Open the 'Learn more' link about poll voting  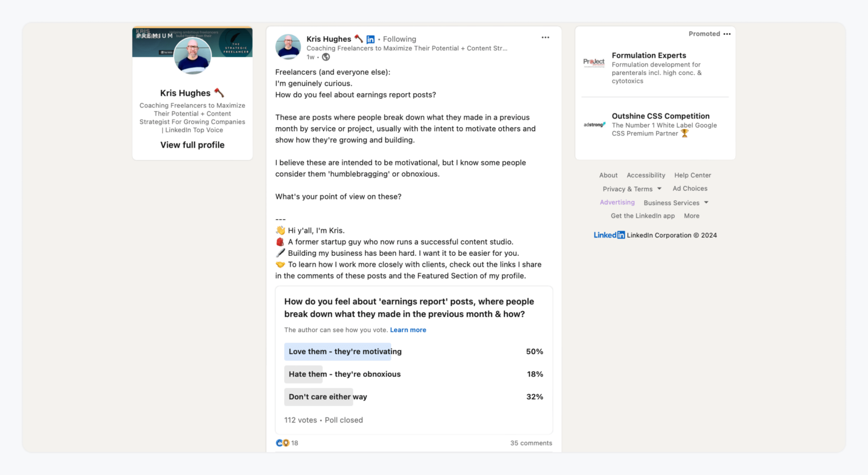tap(408, 330)
